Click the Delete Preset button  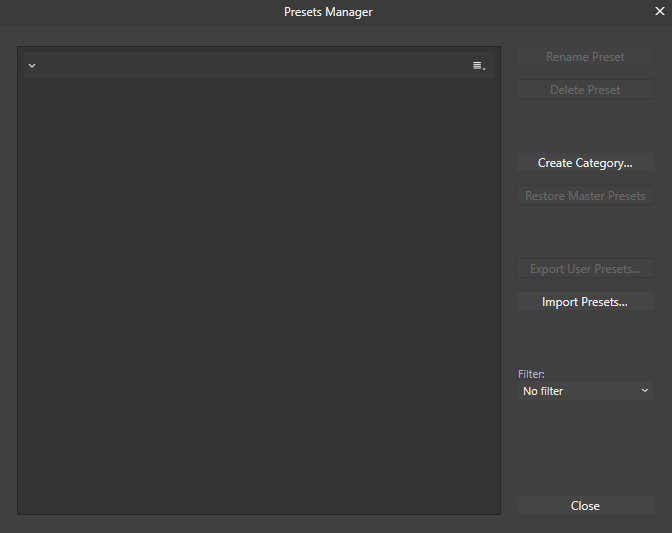point(585,90)
